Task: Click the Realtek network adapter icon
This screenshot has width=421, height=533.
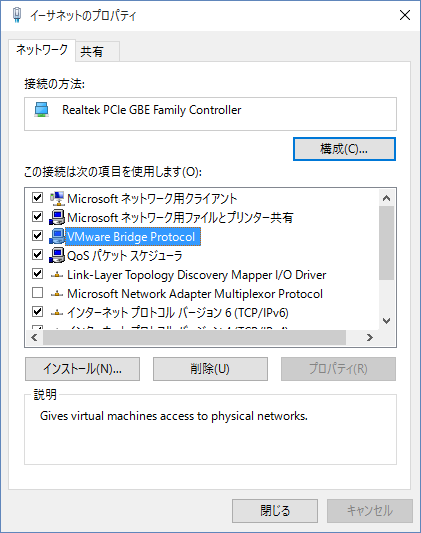Action: click(41, 110)
